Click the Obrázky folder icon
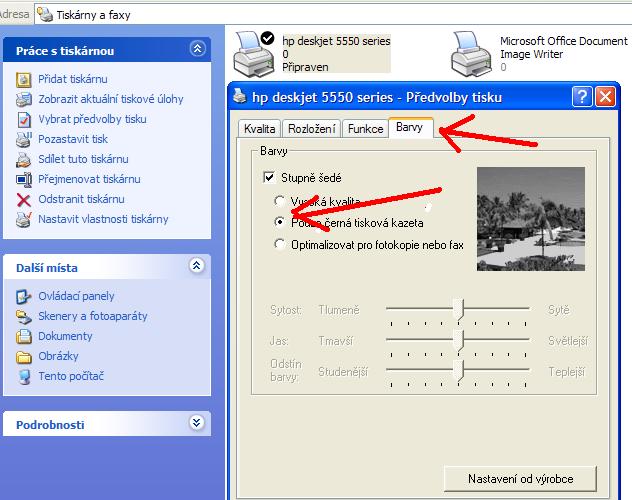Viewport: 632px width, 500px height. point(24,357)
